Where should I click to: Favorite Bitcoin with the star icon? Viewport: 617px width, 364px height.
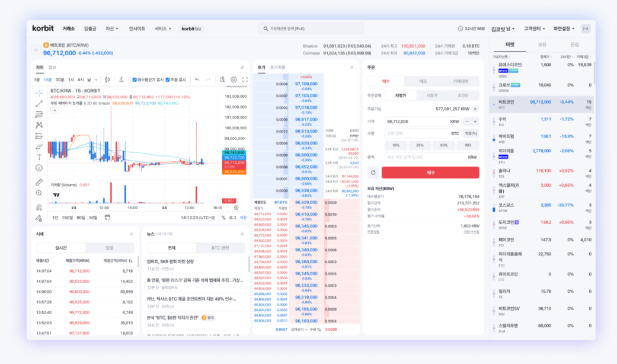click(x=36, y=49)
